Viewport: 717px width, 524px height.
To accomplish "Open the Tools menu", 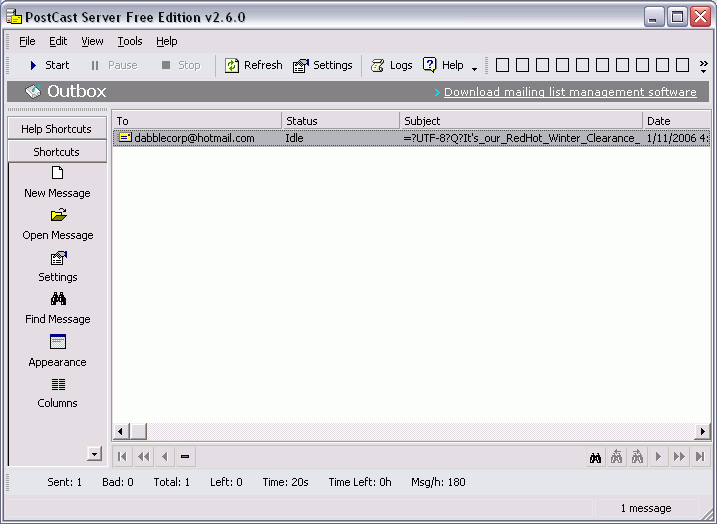I will point(130,41).
